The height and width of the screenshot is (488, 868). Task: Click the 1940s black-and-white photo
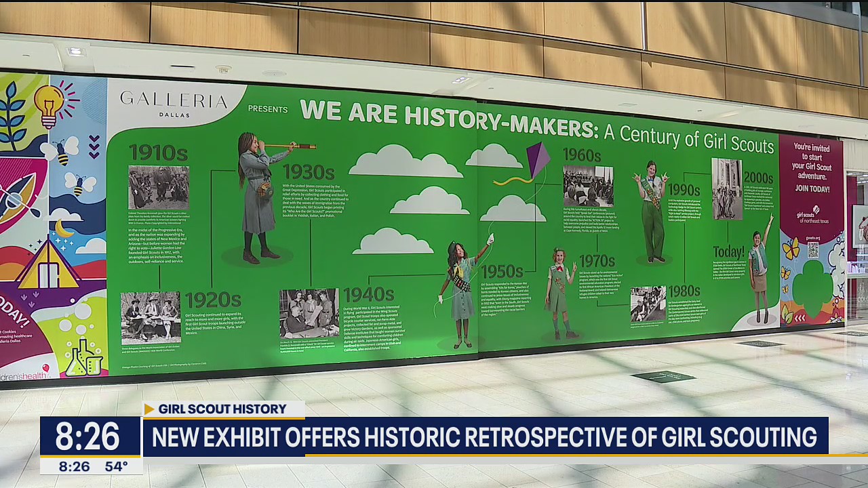coord(309,313)
